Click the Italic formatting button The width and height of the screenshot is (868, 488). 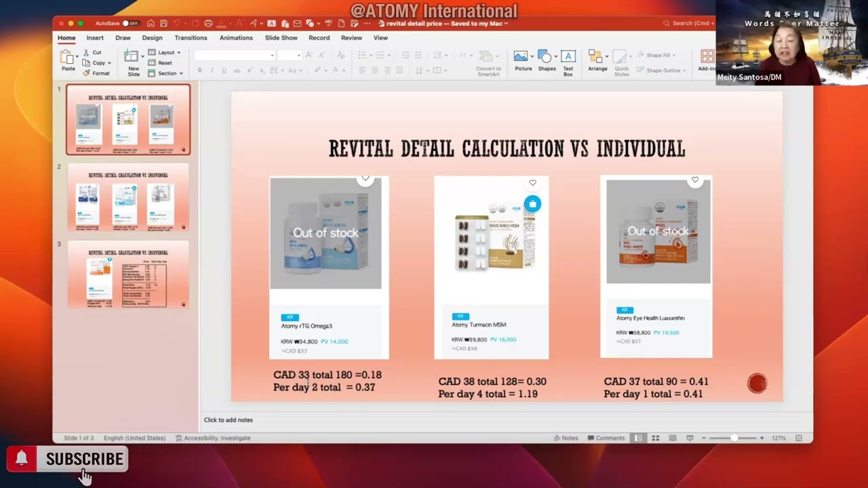tap(212, 70)
